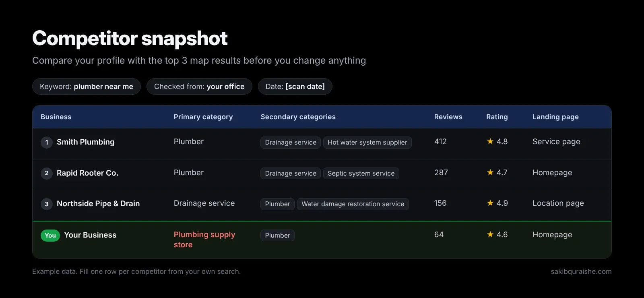Click the Water damage restoration service tag

(353, 204)
